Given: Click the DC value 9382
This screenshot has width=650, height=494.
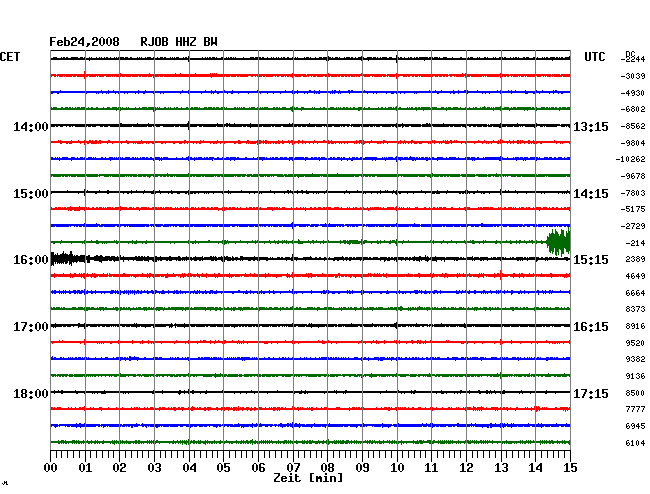Looking at the screenshot, I should click(635, 359).
